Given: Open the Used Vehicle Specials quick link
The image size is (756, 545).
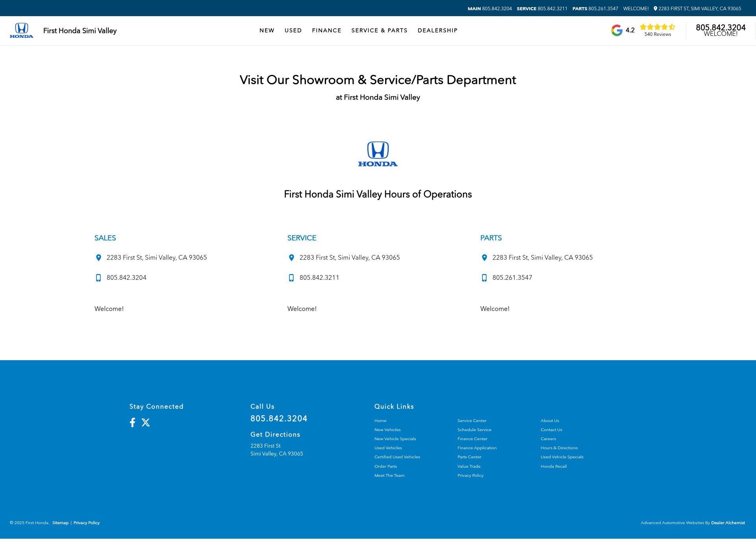Looking at the screenshot, I should pos(562,457).
